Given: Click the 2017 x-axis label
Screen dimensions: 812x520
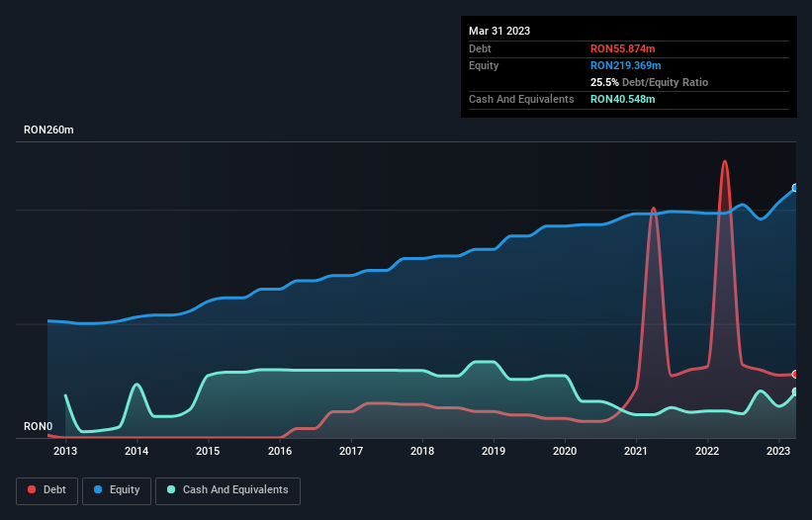Looking at the screenshot, I should click(351, 451).
